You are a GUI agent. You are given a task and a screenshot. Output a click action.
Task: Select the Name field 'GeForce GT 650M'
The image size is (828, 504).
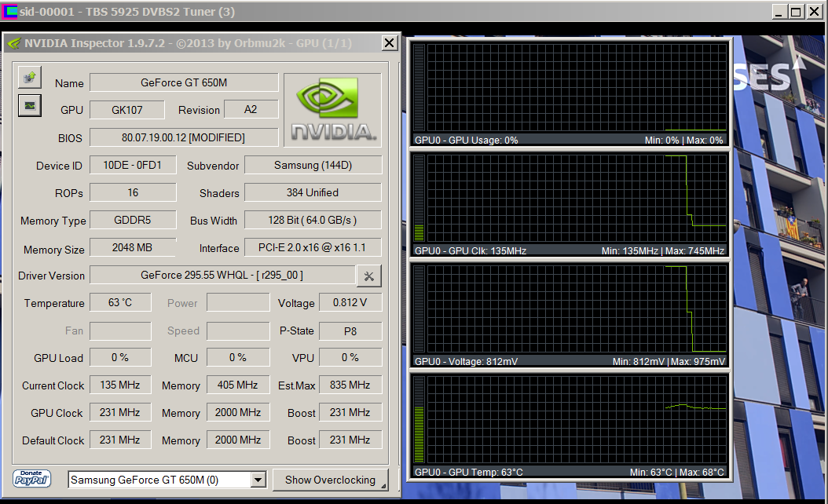(x=184, y=83)
